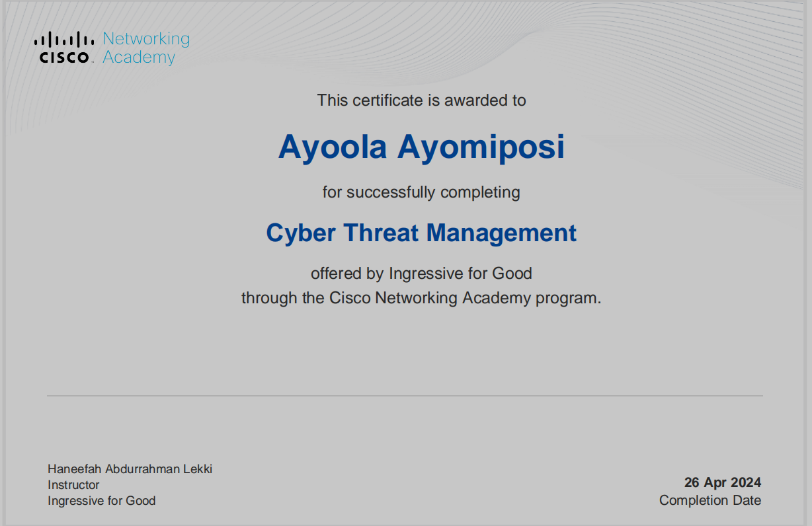Click 'for successfully completing' text
This screenshot has height=526, width=812.
pyautogui.click(x=421, y=192)
